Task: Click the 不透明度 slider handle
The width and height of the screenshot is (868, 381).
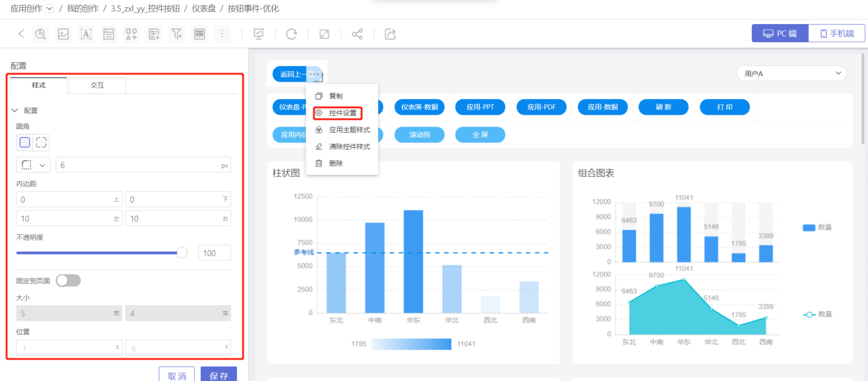Action: coord(182,253)
